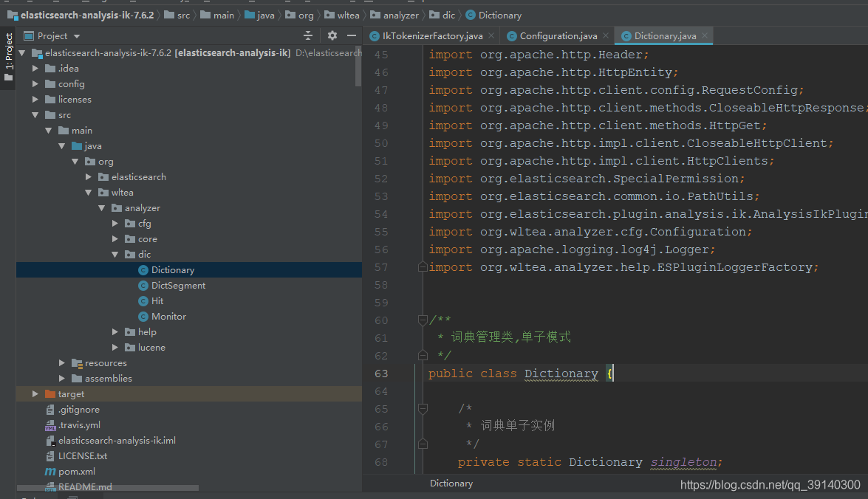868x499 pixels.
Task: Toggle the Project tool window sidebar button
Action: tap(8, 57)
